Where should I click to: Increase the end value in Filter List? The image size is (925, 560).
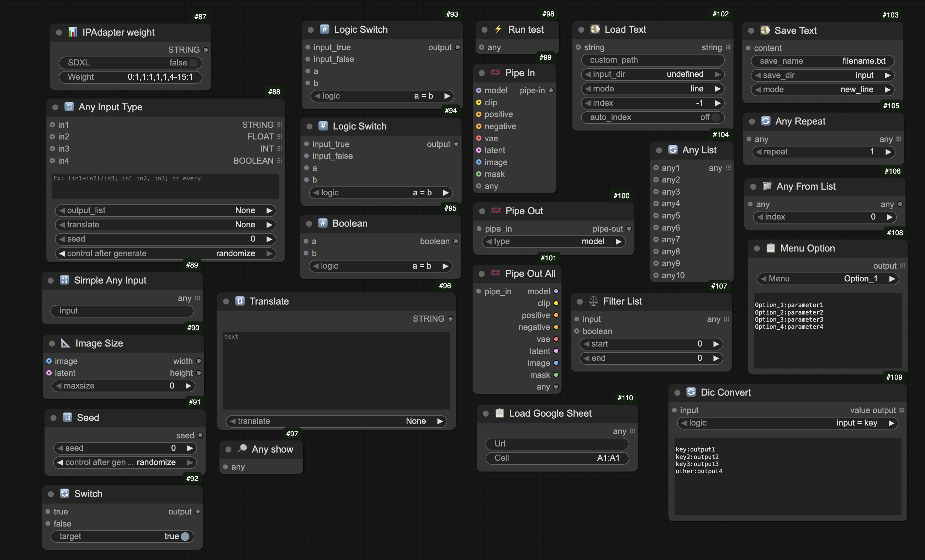pyautogui.click(x=716, y=358)
